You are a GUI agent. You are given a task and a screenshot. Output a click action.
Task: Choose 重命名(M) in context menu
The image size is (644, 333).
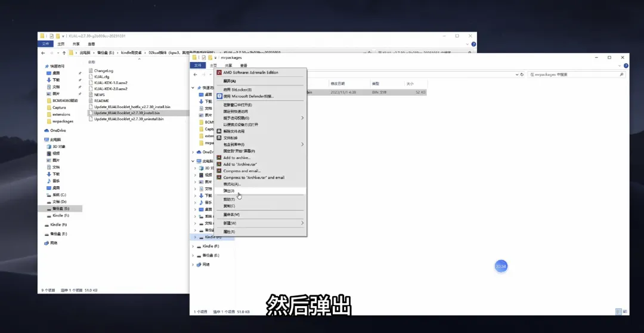(261, 214)
